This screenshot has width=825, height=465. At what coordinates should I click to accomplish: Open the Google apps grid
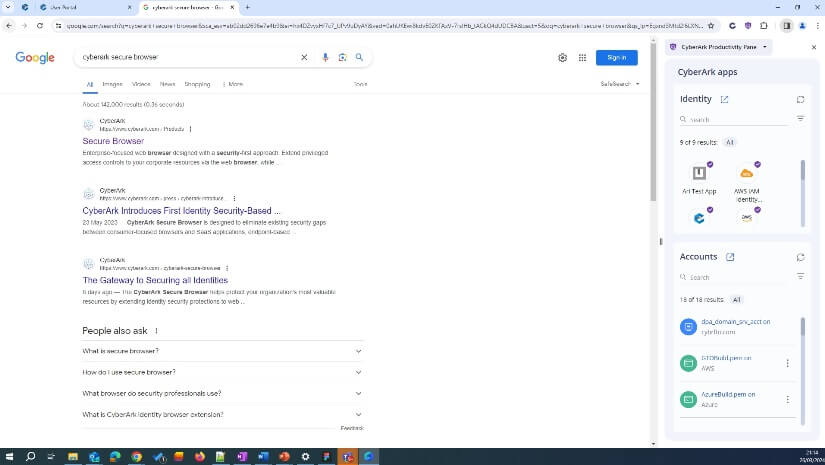pyautogui.click(x=582, y=58)
